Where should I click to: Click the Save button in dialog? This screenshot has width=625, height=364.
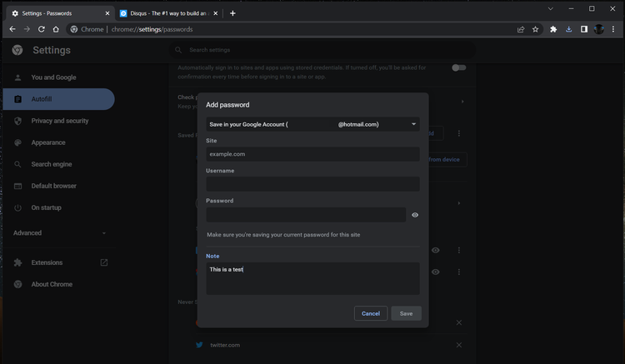coord(406,313)
